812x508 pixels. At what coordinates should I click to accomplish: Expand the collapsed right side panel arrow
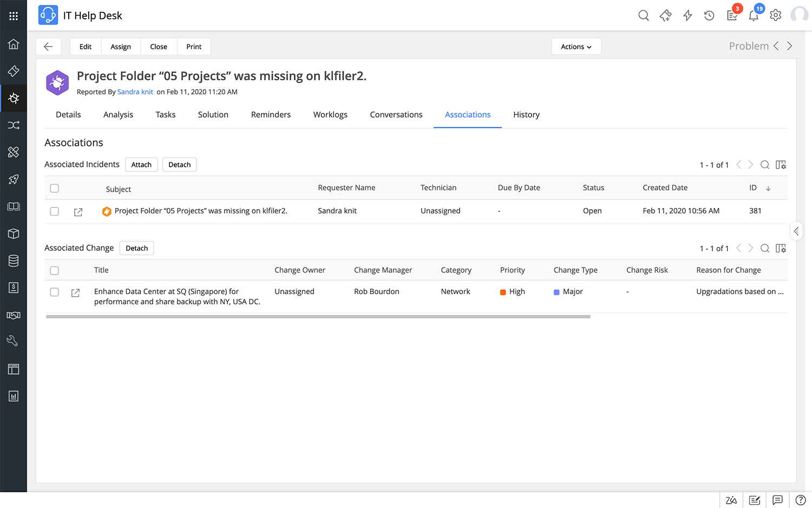point(796,231)
